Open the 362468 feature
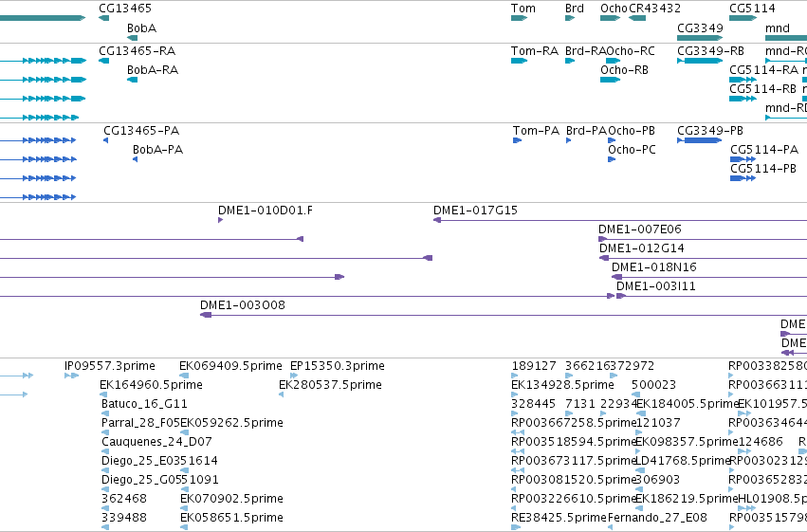Image resolution: width=807 pixels, height=532 pixels. tap(105, 508)
